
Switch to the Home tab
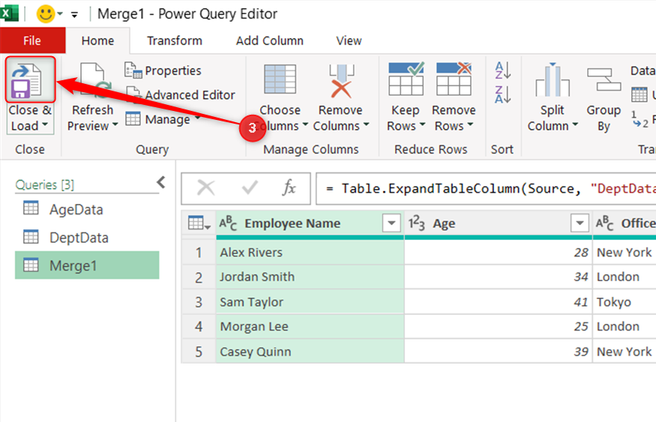point(98,41)
